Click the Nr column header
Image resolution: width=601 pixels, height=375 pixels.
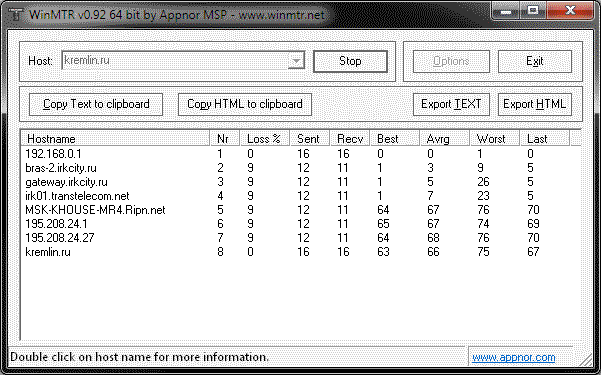coord(225,138)
